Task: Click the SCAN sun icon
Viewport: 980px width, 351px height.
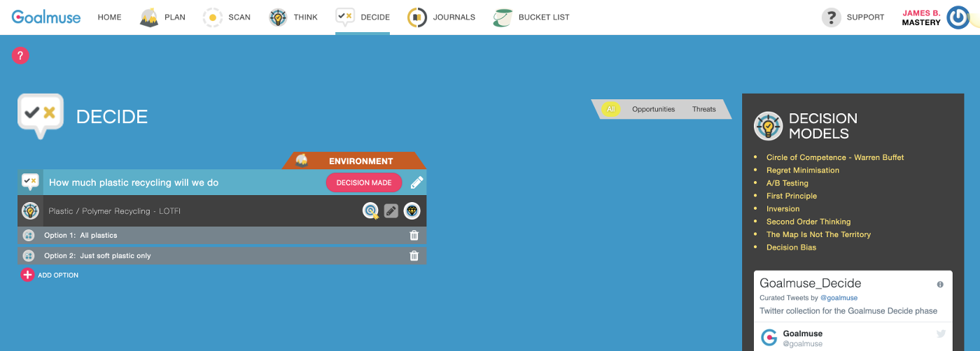Action: click(213, 17)
